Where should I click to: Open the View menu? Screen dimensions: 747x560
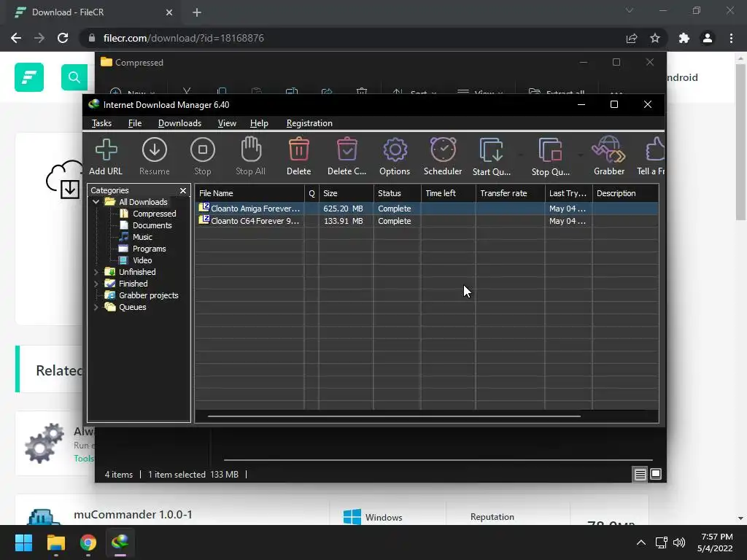(x=227, y=123)
